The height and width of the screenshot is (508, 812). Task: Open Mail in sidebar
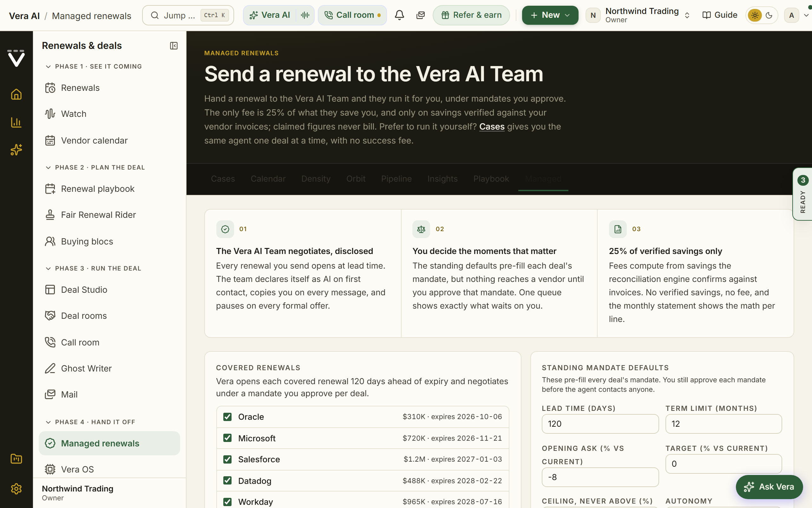point(109,394)
